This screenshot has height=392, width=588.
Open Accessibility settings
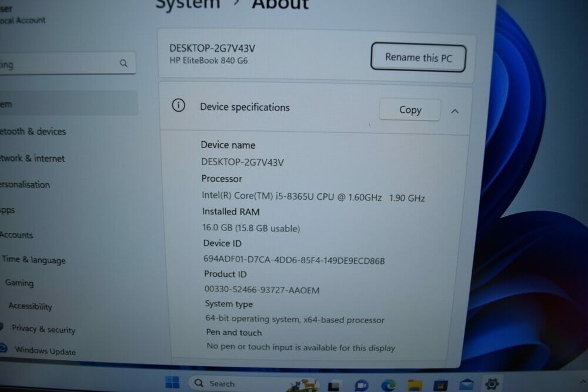click(x=31, y=306)
